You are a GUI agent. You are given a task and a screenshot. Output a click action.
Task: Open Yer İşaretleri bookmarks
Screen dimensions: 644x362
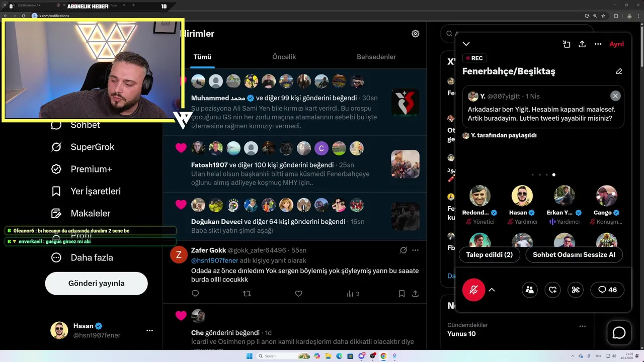[x=86, y=191]
